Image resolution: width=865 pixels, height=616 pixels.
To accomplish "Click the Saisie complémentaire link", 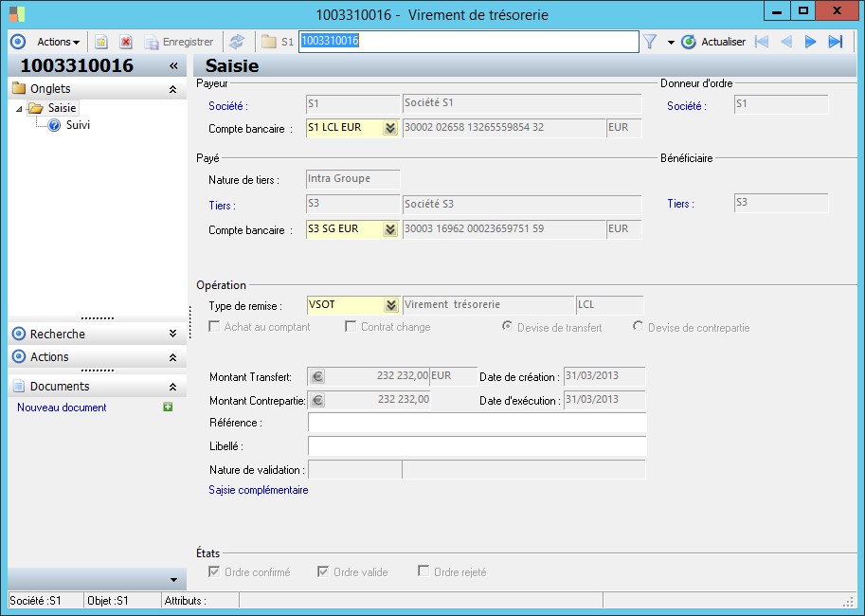I will pos(258,490).
